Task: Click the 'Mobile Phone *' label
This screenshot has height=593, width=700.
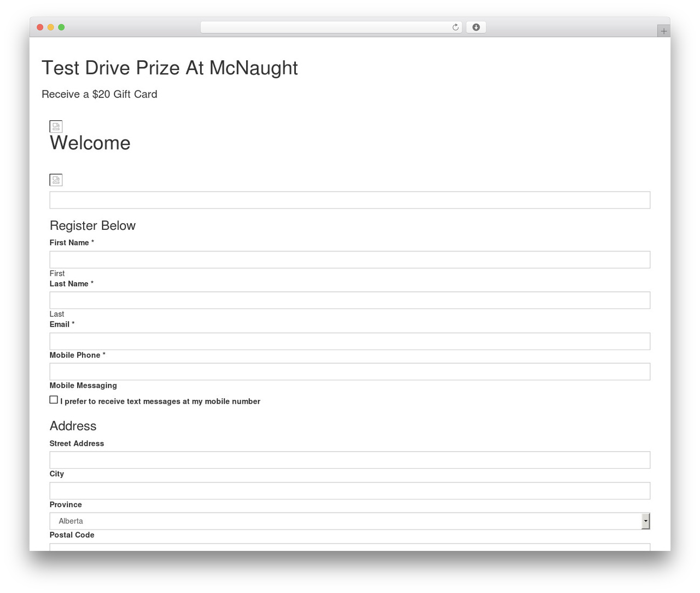Action: click(77, 355)
